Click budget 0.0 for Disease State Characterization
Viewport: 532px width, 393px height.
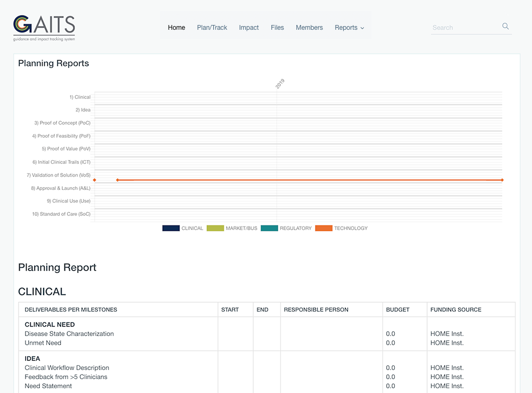(390, 333)
